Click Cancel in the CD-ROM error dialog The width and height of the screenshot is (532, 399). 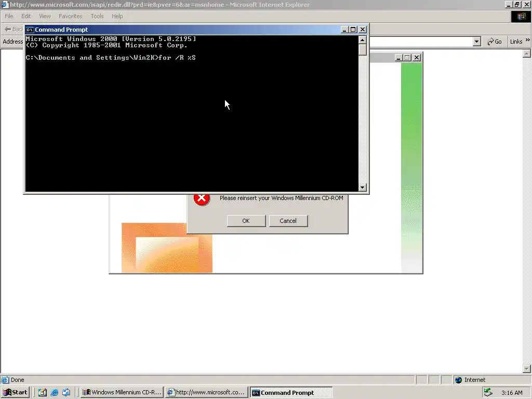[288, 221]
